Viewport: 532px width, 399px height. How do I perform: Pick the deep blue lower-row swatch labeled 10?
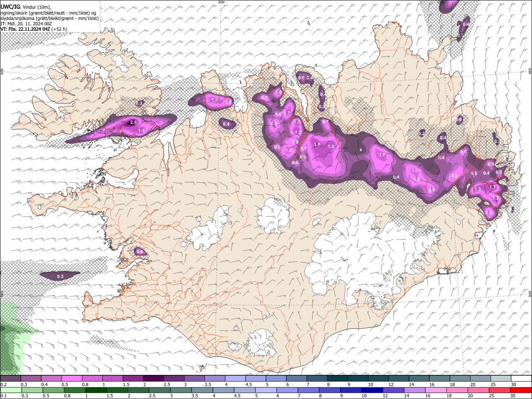[x=372, y=390]
